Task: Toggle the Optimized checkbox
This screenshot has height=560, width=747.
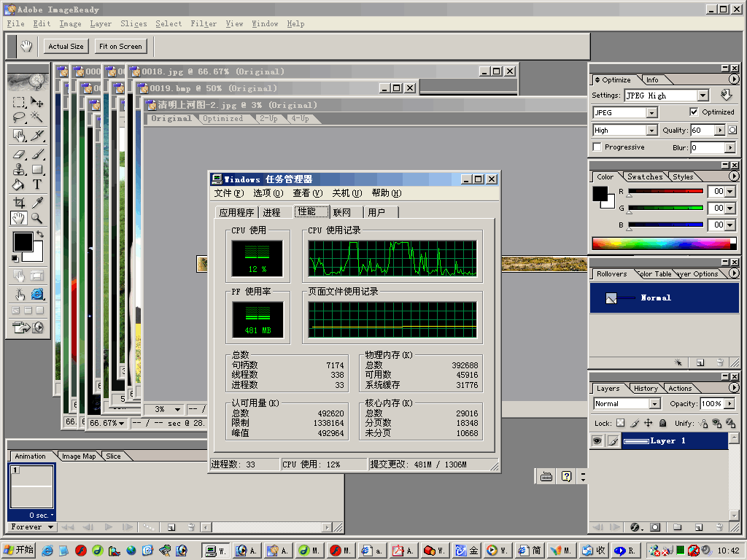Action: coord(694,112)
